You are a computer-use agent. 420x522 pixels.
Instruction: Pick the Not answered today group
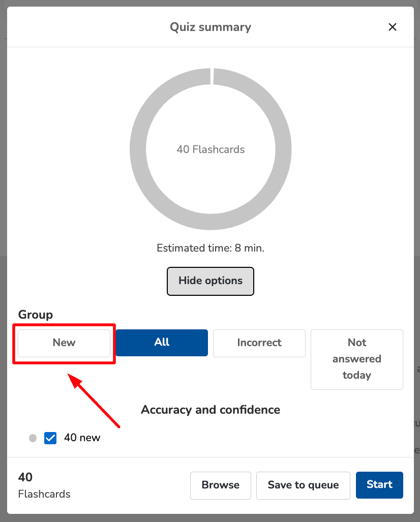[356, 359]
